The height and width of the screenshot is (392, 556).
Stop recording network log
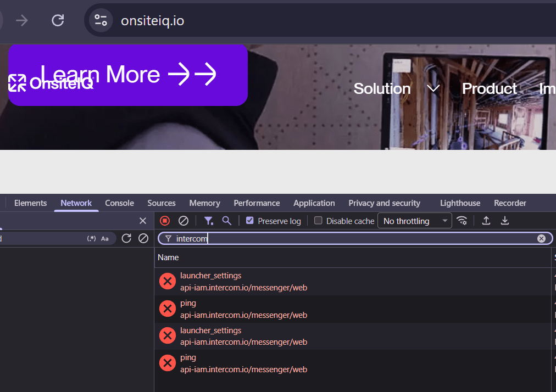[x=165, y=221]
